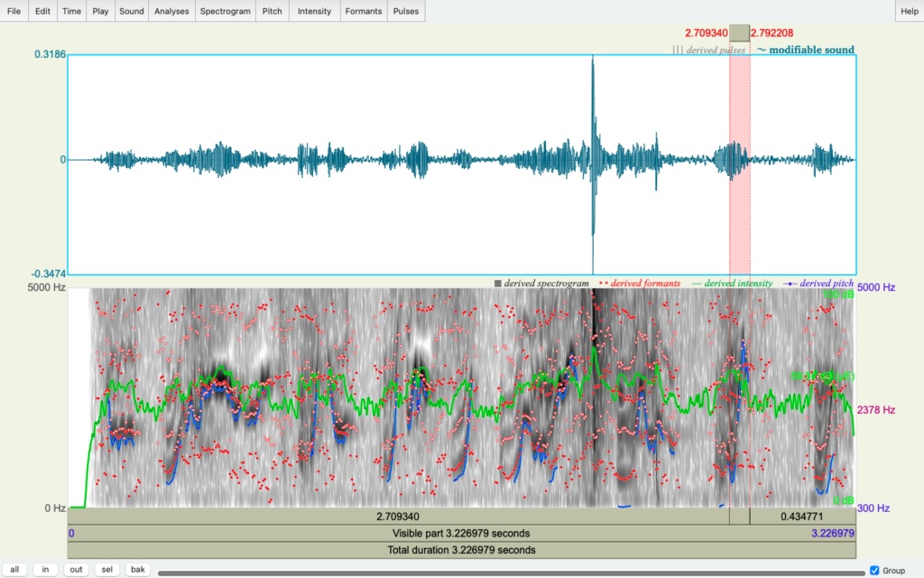Click the selection start time 2.709340 label
The image size is (924, 578).
[x=706, y=33]
